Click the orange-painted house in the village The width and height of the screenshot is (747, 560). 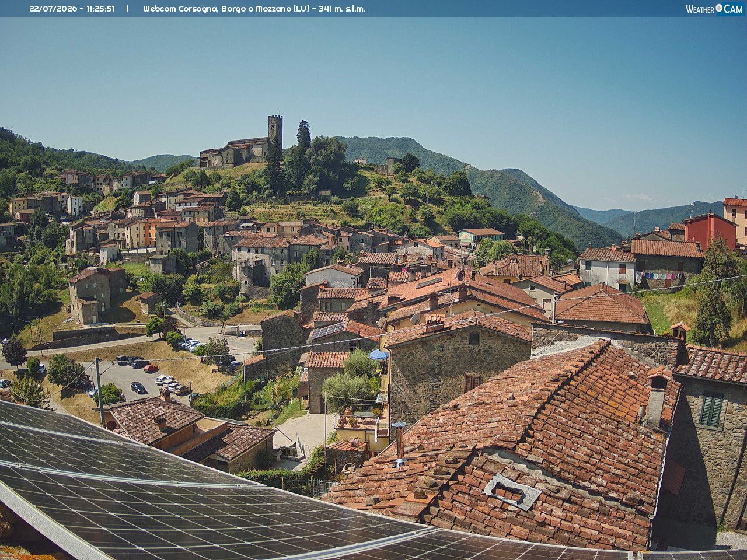click(x=140, y=233)
